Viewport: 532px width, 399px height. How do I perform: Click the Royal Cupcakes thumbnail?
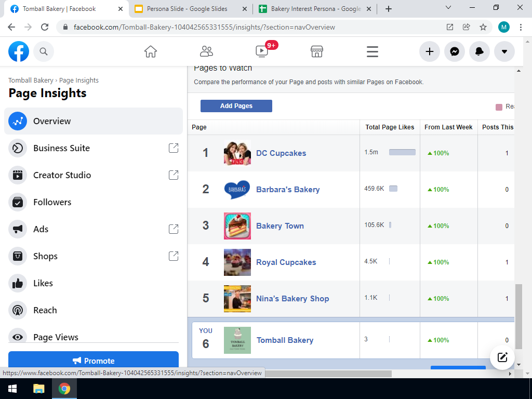point(237,262)
